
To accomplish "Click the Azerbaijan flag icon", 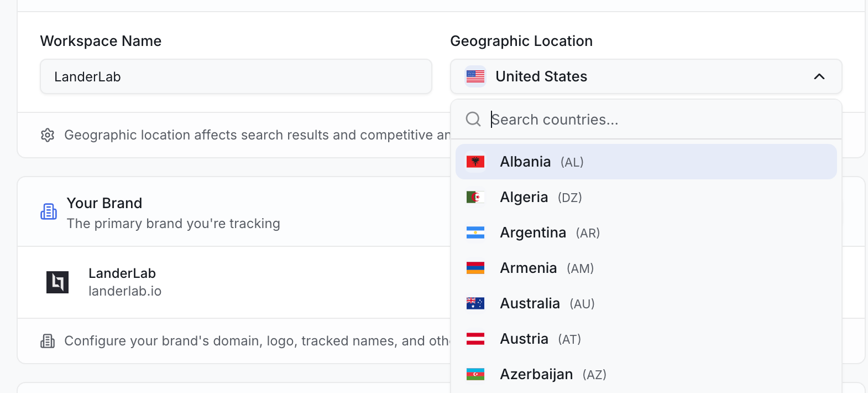I will point(475,374).
